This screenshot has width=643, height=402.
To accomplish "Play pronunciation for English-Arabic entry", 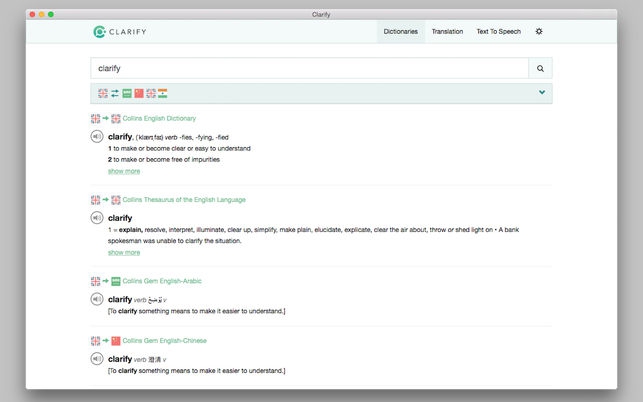I will coord(97,299).
